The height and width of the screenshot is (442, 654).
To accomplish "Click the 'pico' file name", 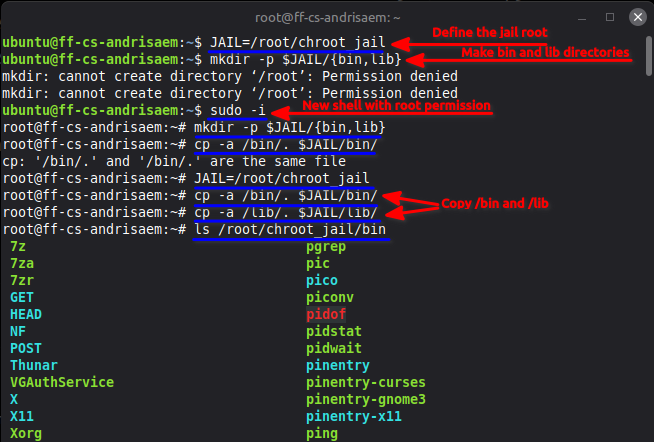I will 322,281.
